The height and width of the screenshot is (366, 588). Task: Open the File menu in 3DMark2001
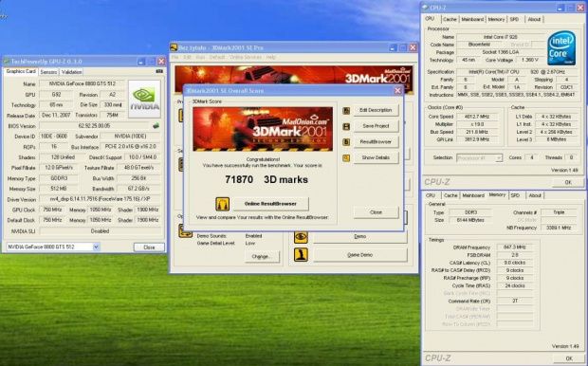(175, 58)
